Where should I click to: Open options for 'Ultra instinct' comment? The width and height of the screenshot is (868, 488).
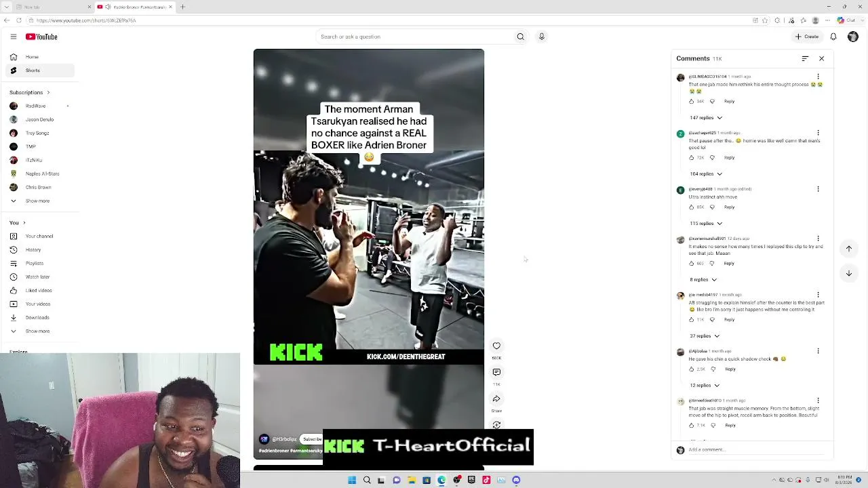tap(818, 189)
